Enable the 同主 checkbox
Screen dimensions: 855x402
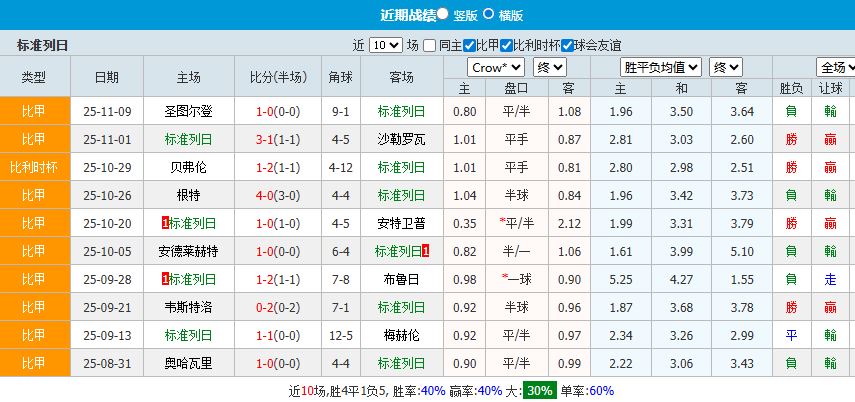point(429,45)
